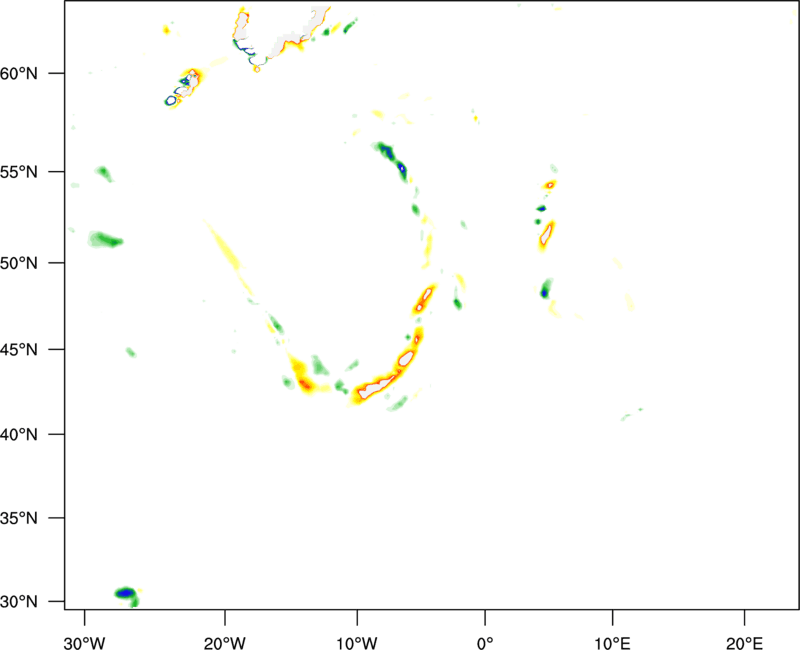Click the 30°N latitude label
This screenshot has width=800, height=650.
pos(19,602)
